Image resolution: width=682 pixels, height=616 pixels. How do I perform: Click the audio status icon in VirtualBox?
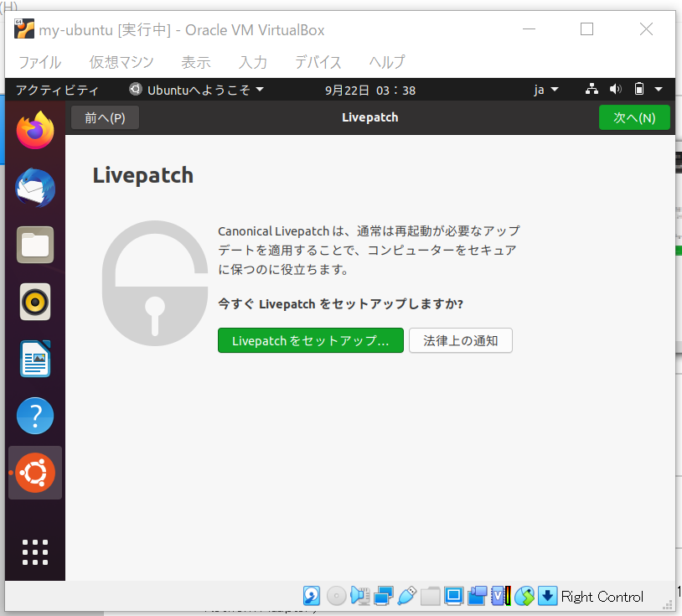pyautogui.click(x=360, y=596)
